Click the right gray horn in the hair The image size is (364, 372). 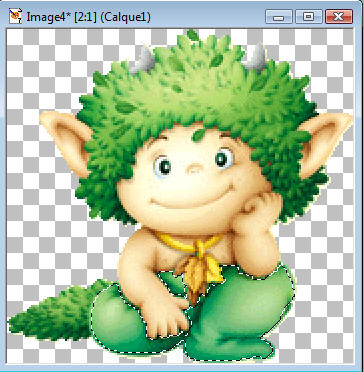coord(256,57)
